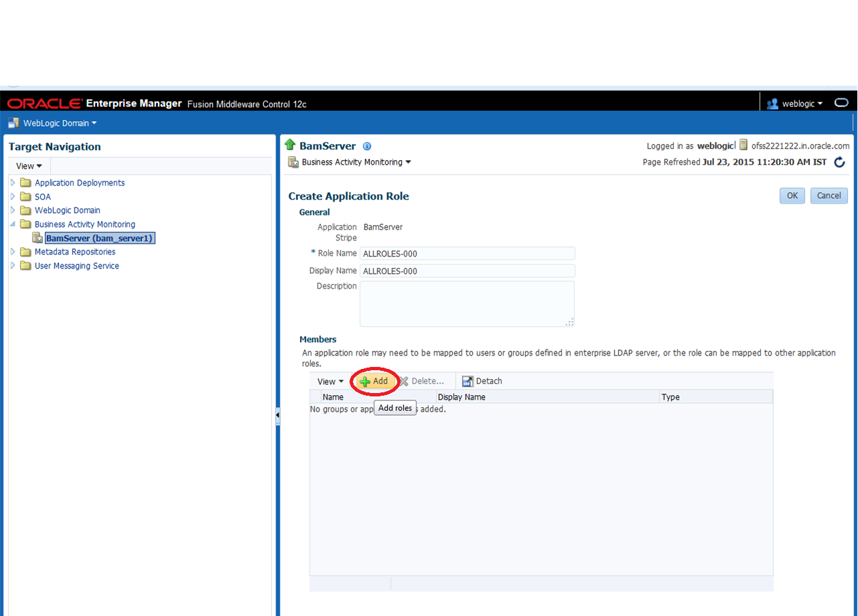Click the SOA folder icon
The height and width of the screenshot is (616, 858).
click(25, 197)
